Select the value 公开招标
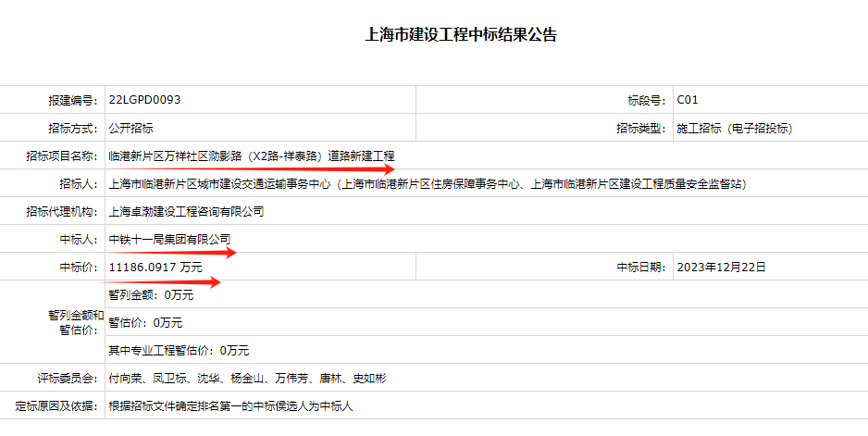 coord(130,128)
